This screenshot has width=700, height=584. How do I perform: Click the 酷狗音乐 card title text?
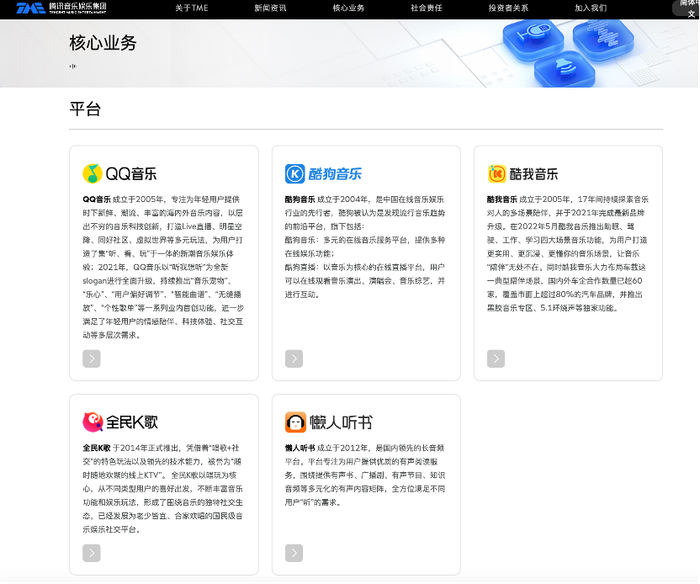pos(335,174)
